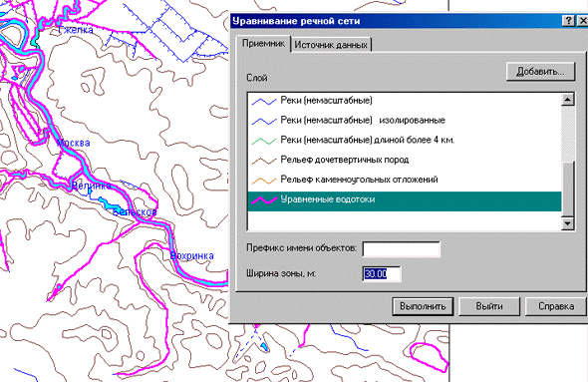The width and height of the screenshot is (588, 382).
Task: Click the green line icon for rivers over 4 км
Action: pyautogui.click(x=264, y=141)
